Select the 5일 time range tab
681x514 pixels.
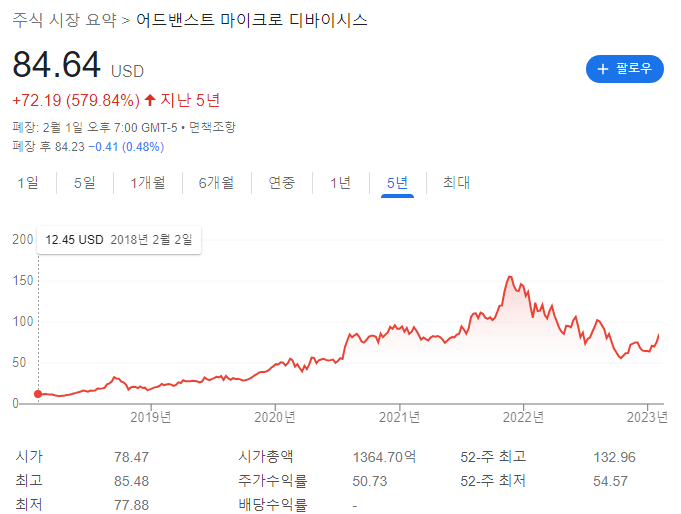pyautogui.click(x=85, y=183)
